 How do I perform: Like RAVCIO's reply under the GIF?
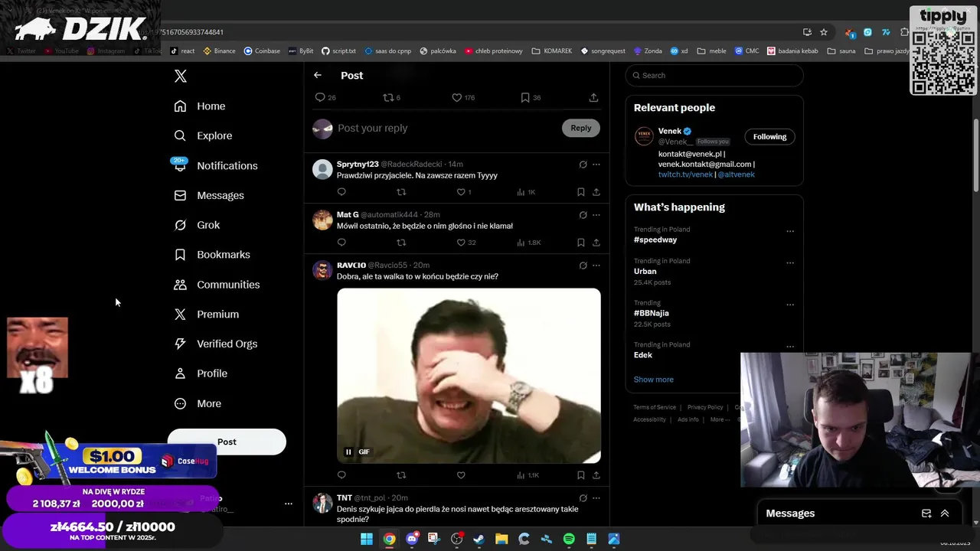coord(461,475)
